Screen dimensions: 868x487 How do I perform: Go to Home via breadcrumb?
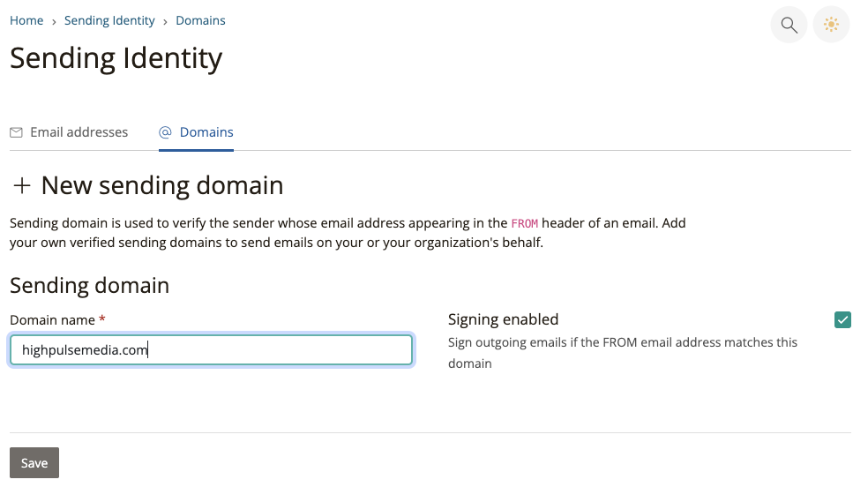click(x=26, y=20)
